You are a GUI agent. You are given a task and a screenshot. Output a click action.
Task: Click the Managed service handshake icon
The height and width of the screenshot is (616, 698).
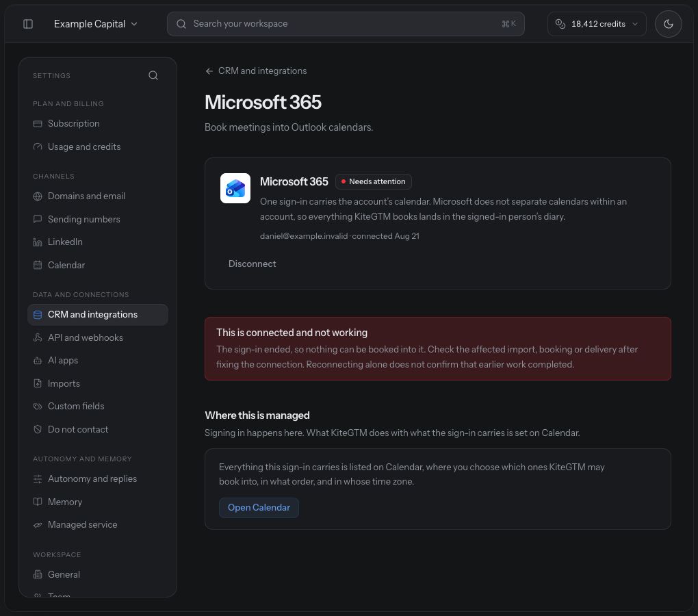(38, 525)
